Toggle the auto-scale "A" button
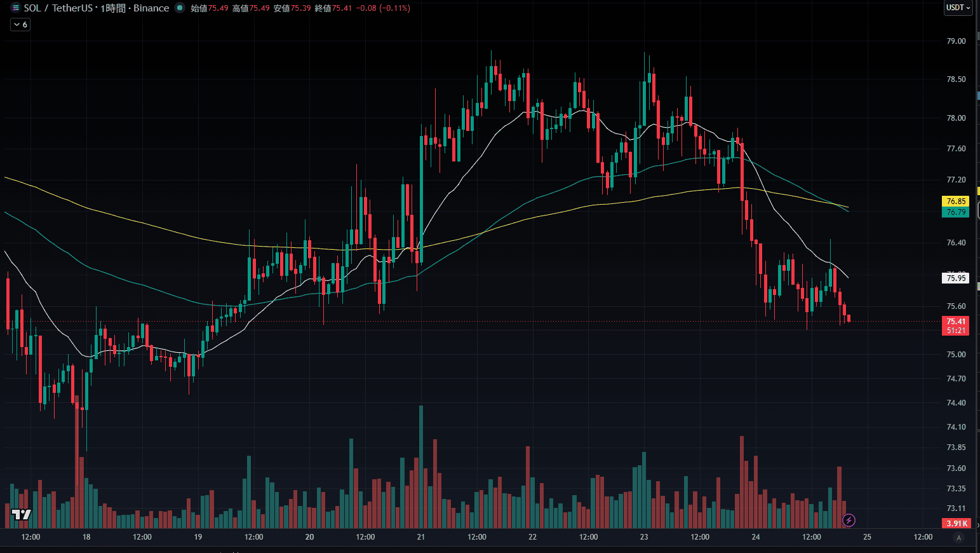Viewport: 980px width, 553px height. pos(958,538)
